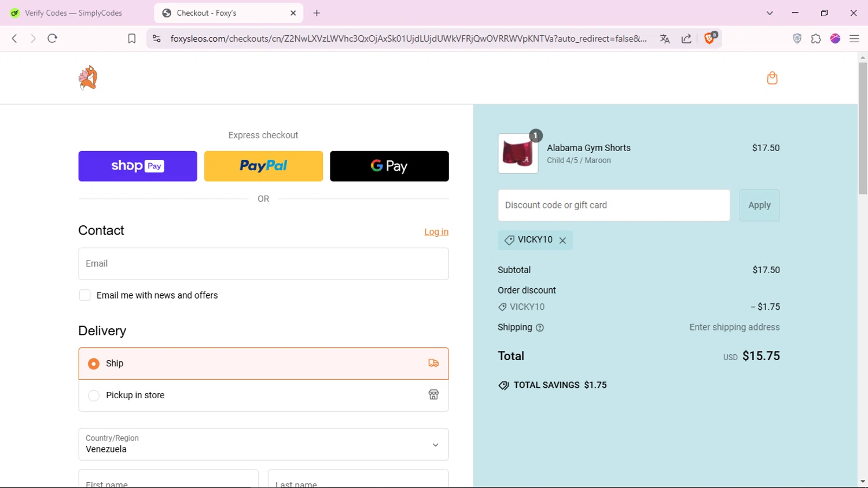Click the – $1.75 discount amount
The image size is (868, 488).
click(765, 307)
